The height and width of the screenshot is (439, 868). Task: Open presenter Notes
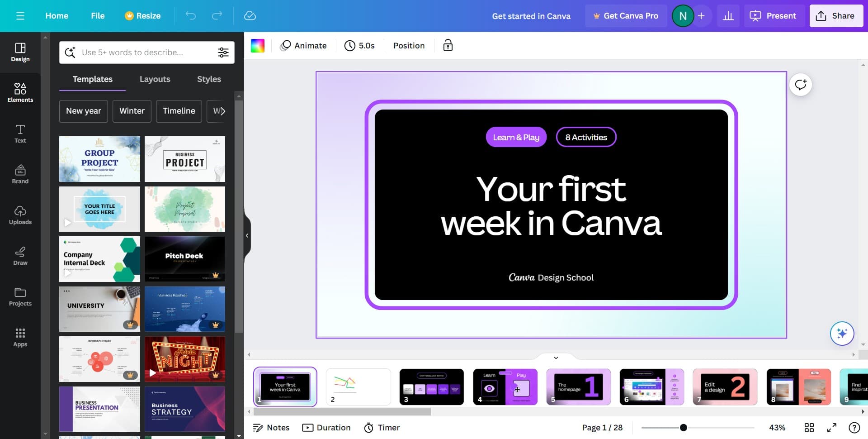(271, 427)
